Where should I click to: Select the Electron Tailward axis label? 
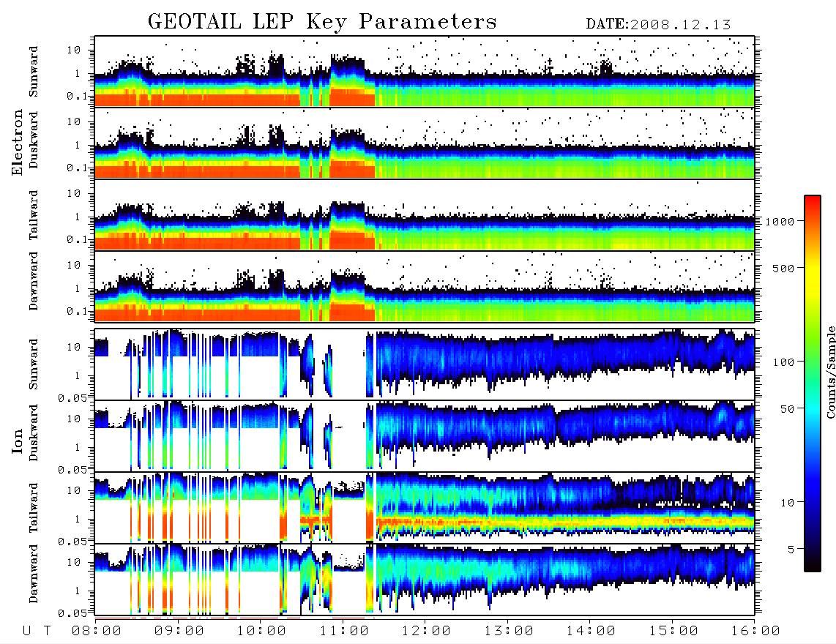[34, 215]
